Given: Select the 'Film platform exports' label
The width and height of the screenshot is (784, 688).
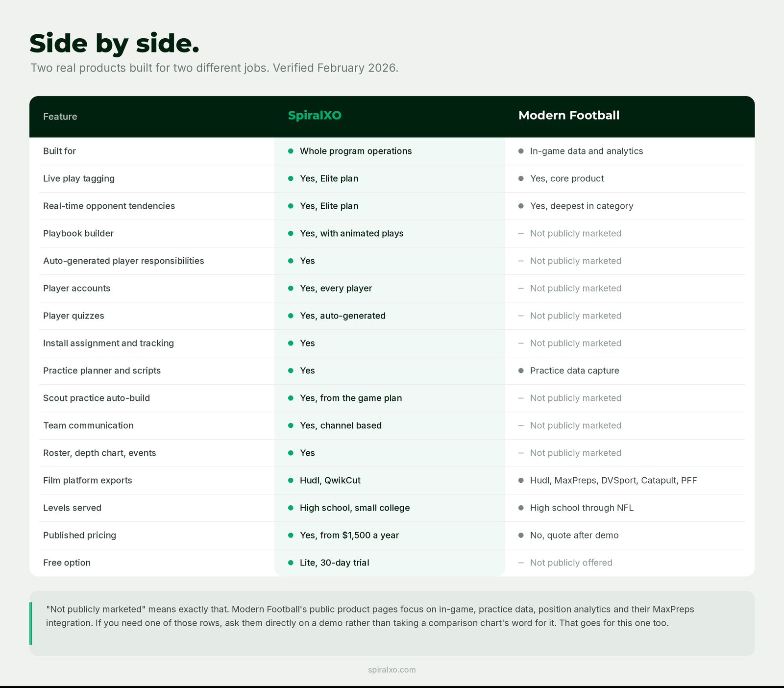Looking at the screenshot, I should point(88,480).
